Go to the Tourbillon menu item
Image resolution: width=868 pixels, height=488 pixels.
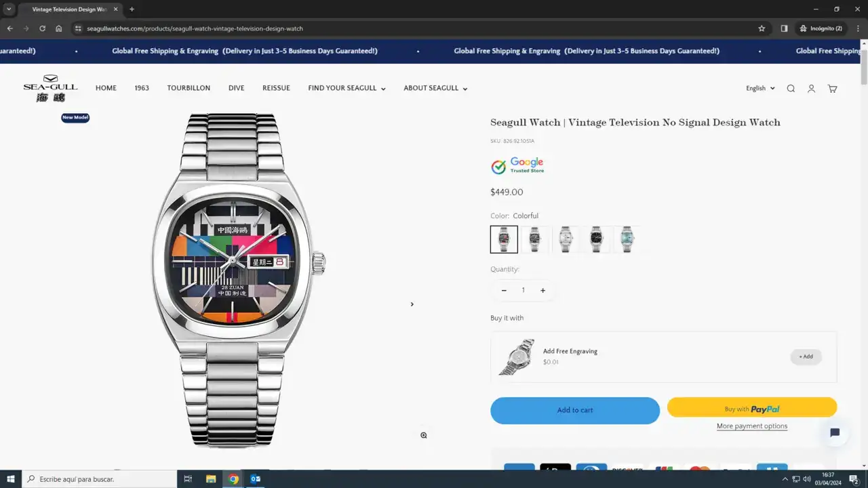[x=189, y=88]
